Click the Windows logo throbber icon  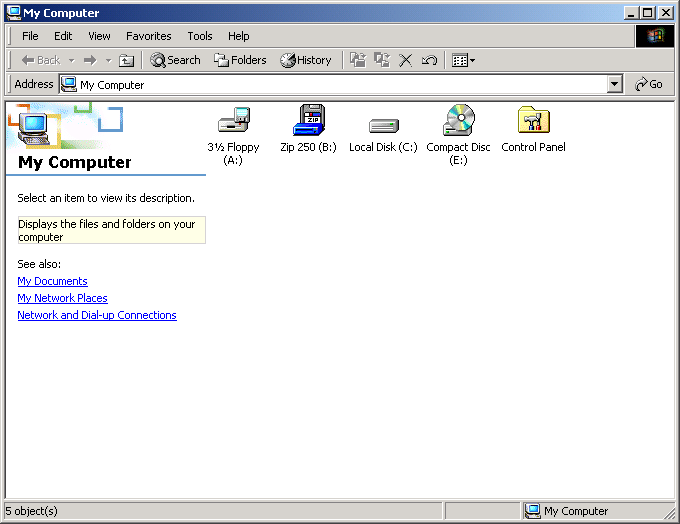(655, 36)
